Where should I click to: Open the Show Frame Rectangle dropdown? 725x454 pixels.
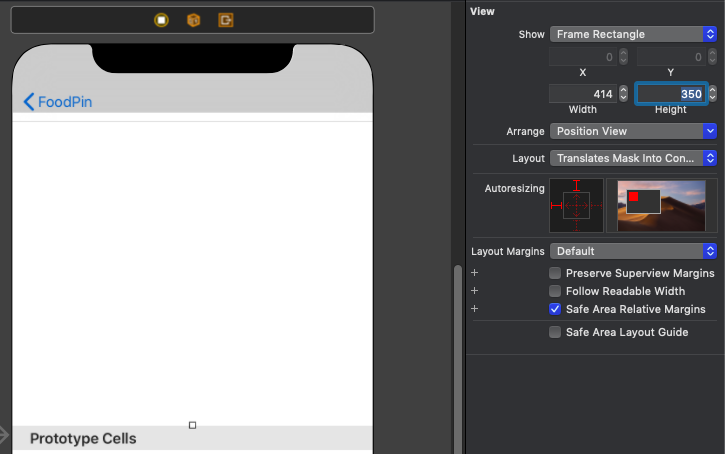pos(633,34)
